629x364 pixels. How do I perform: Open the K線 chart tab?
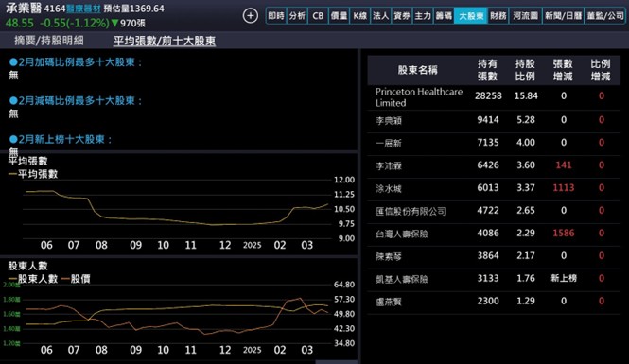359,16
